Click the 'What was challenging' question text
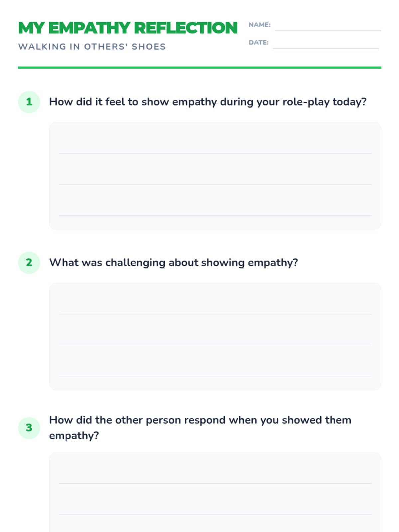399x532 pixels. 173,263
